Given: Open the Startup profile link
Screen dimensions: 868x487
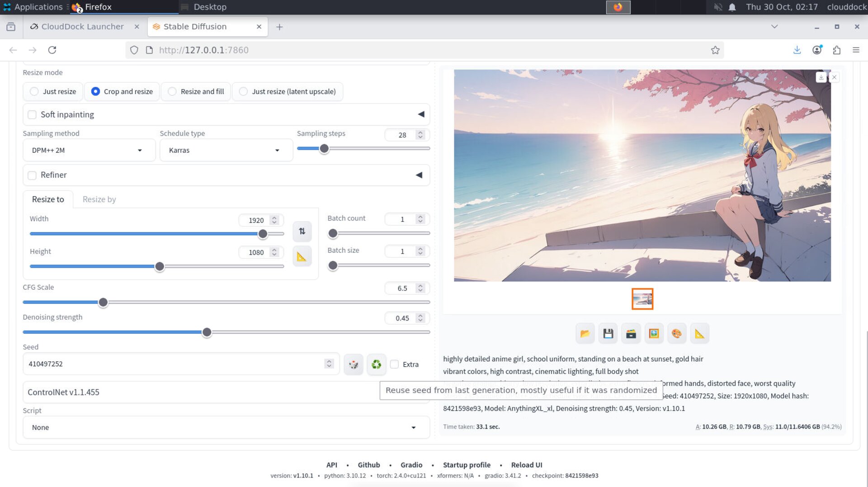Looking at the screenshot, I should coord(467,465).
